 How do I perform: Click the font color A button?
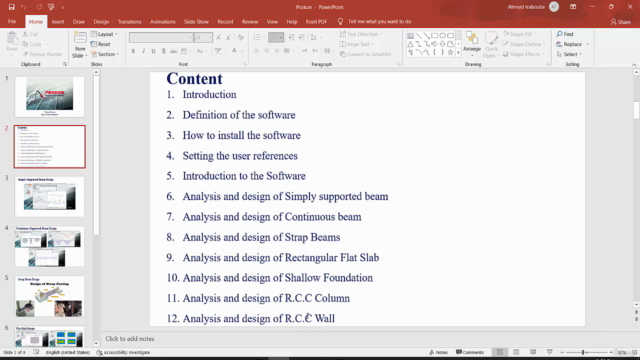[234, 51]
